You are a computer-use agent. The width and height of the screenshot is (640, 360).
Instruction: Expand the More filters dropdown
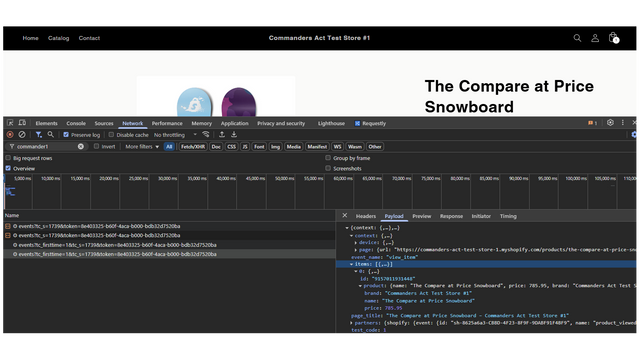(x=142, y=147)
